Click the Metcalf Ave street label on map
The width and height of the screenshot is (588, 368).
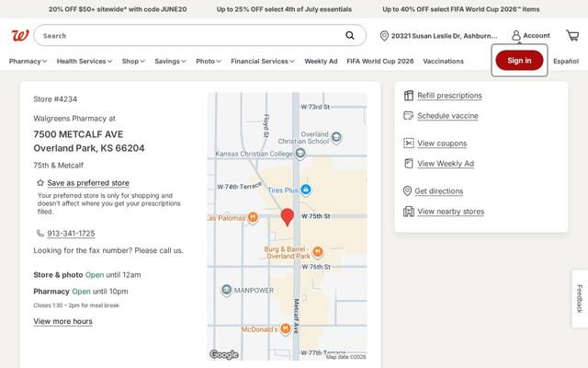point(296,316)
